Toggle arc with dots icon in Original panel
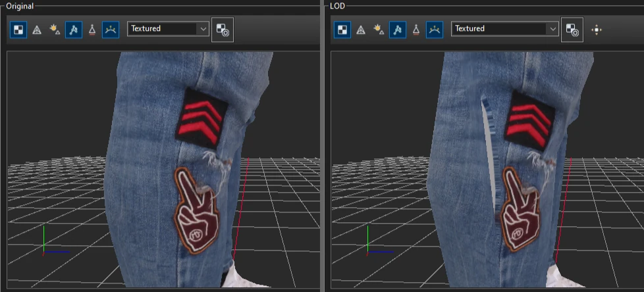The height and width of the screenshot is (292, 644). click(111, 30)
